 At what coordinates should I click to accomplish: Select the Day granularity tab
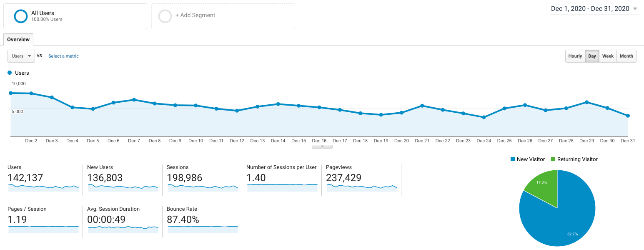592,56
